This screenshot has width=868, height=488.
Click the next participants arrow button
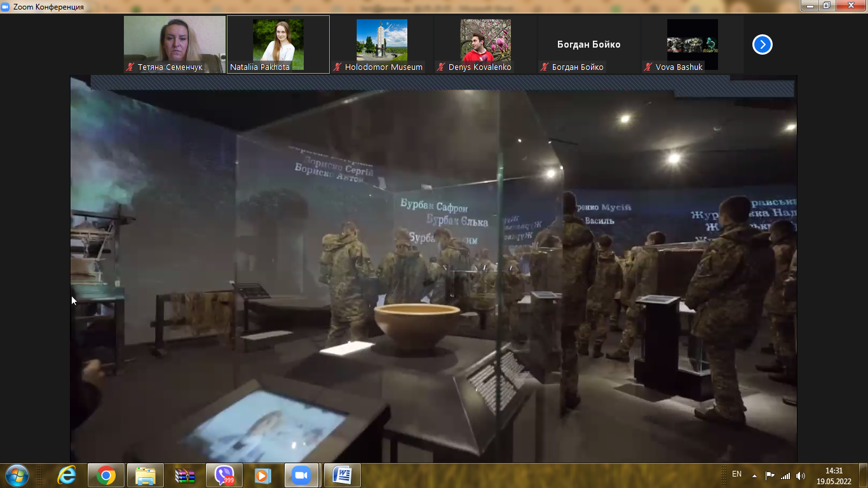pos(763,44)
